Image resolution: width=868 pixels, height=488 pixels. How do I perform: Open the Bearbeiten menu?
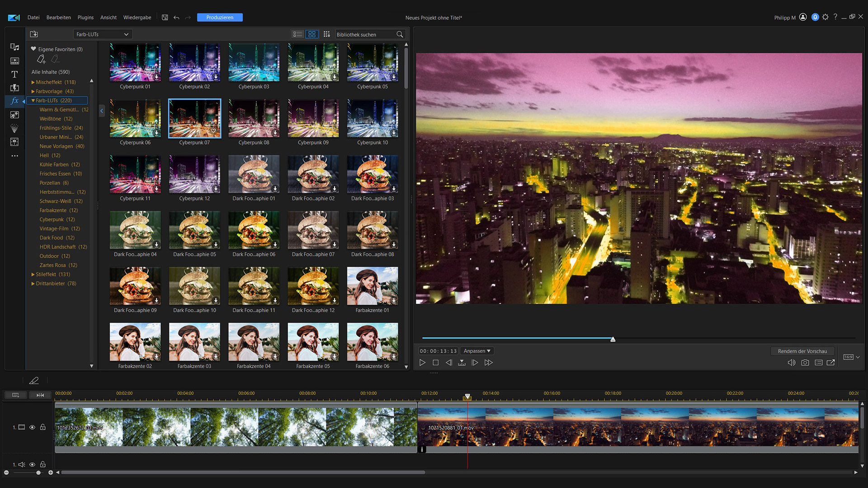58,18
